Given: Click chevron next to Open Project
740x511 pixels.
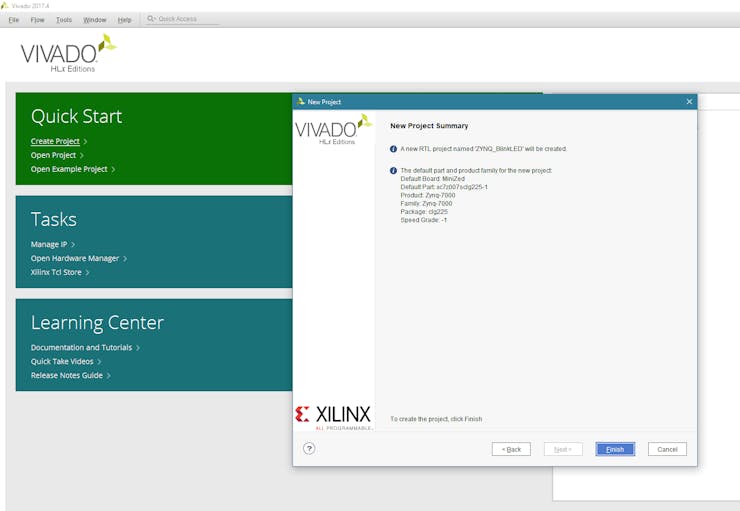Looking at the screenshot, I should pyautogui.click(x=82, y=155).
